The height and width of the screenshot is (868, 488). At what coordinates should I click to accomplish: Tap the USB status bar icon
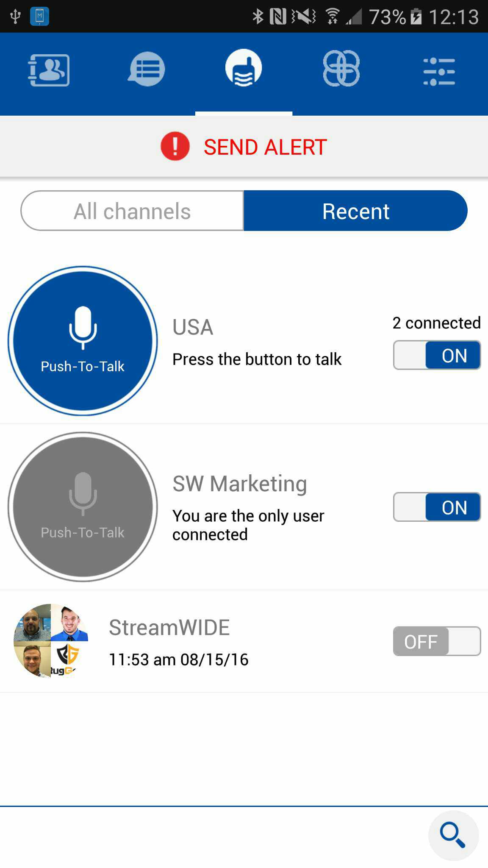click(15, 17)
